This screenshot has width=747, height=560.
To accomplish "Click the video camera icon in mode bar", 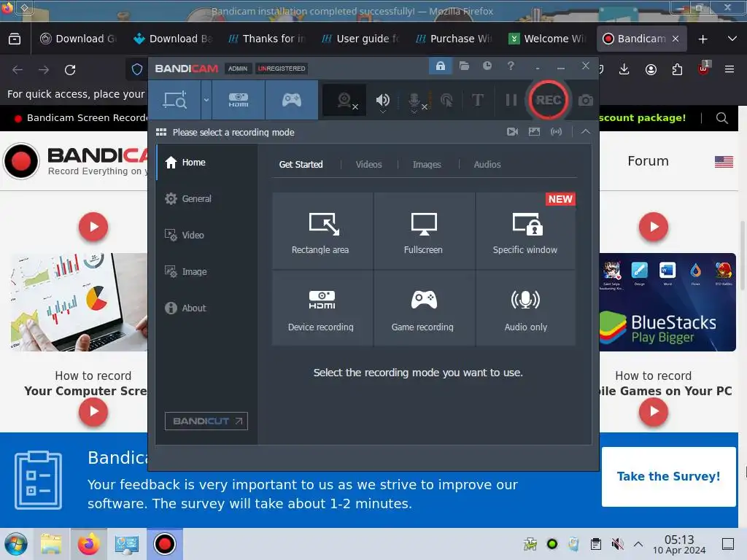I will 512,131.
